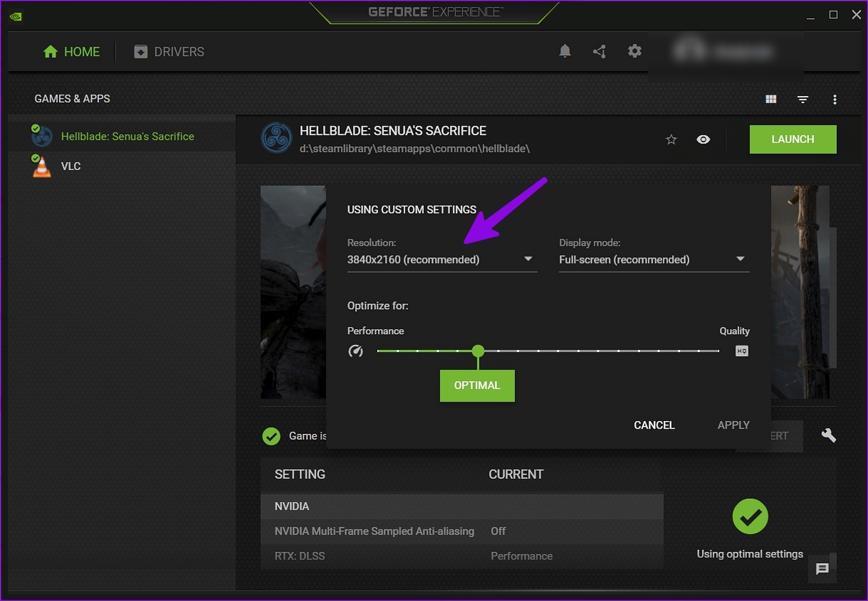Click the Performance speedometer icon
868x601 pixels.
[x=355, y=351]
